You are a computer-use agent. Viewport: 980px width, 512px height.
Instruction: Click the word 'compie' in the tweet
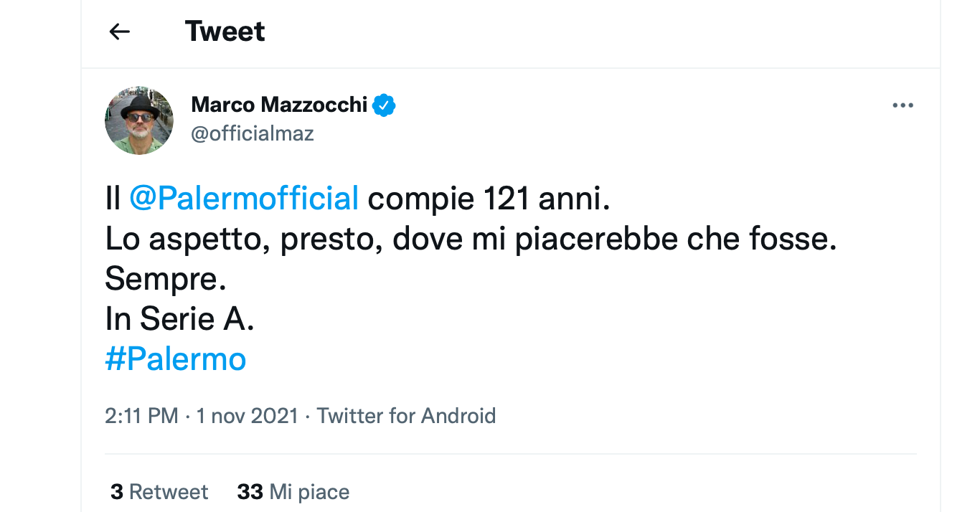(x=416, y=199)
